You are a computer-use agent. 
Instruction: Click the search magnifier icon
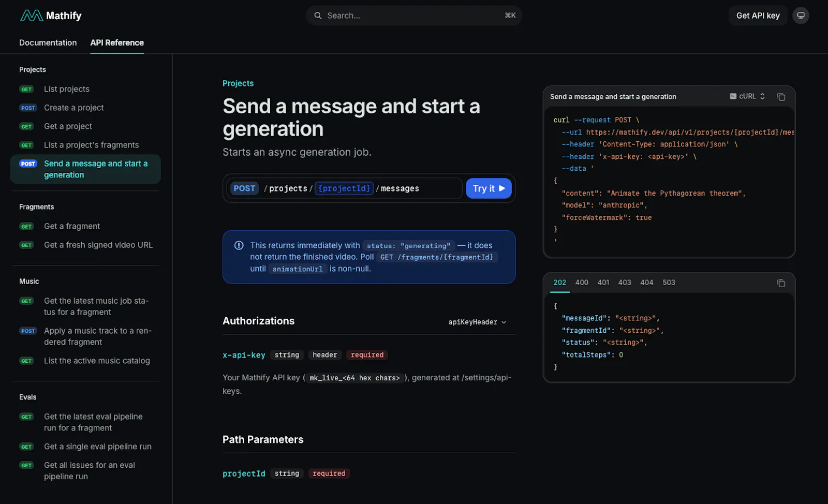(x=318, y=16)
